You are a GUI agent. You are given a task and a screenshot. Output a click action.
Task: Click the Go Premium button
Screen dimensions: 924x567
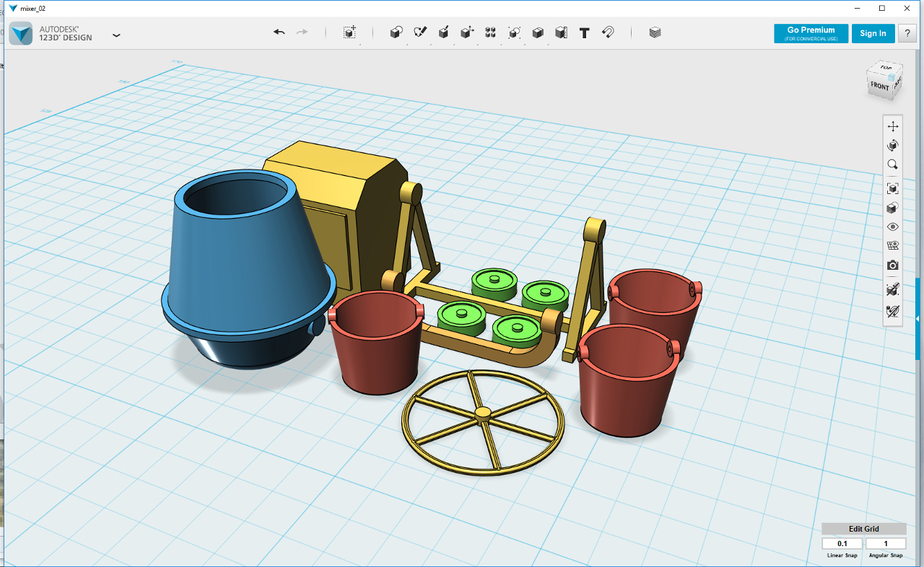[x=811, y=33]
